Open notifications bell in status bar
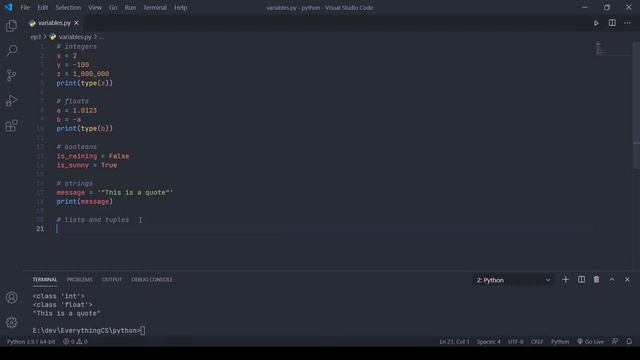The image size is (640, 360). point(629,341)
